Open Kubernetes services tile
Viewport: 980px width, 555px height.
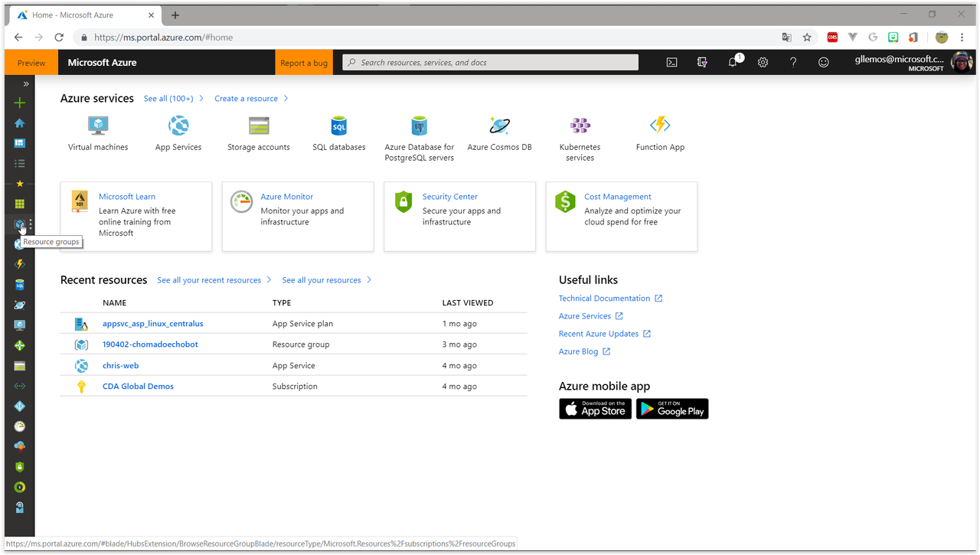[x=580, y=139]
